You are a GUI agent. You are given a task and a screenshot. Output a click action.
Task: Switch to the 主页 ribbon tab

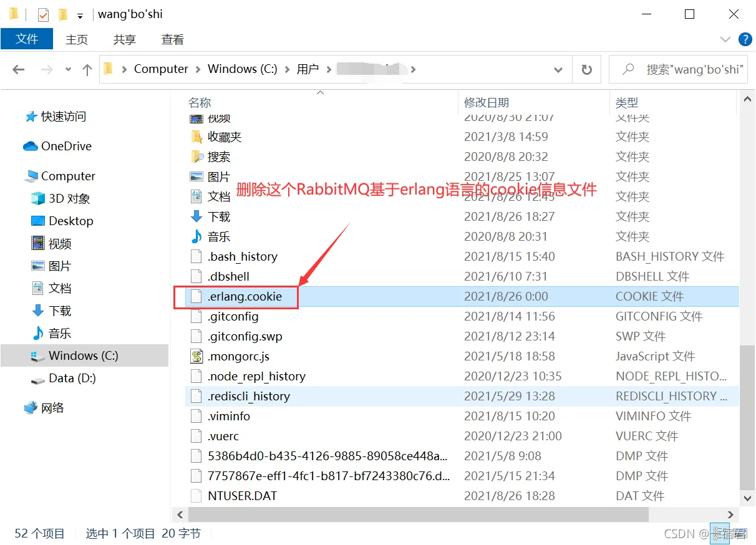pyautogui.click(x=77, y=39)
